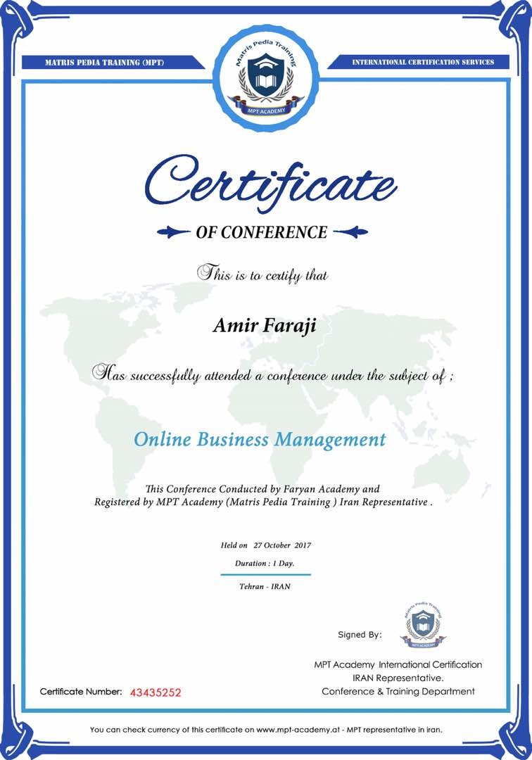Click the ornament right of OF CONFERENCE

pos(350,232)
